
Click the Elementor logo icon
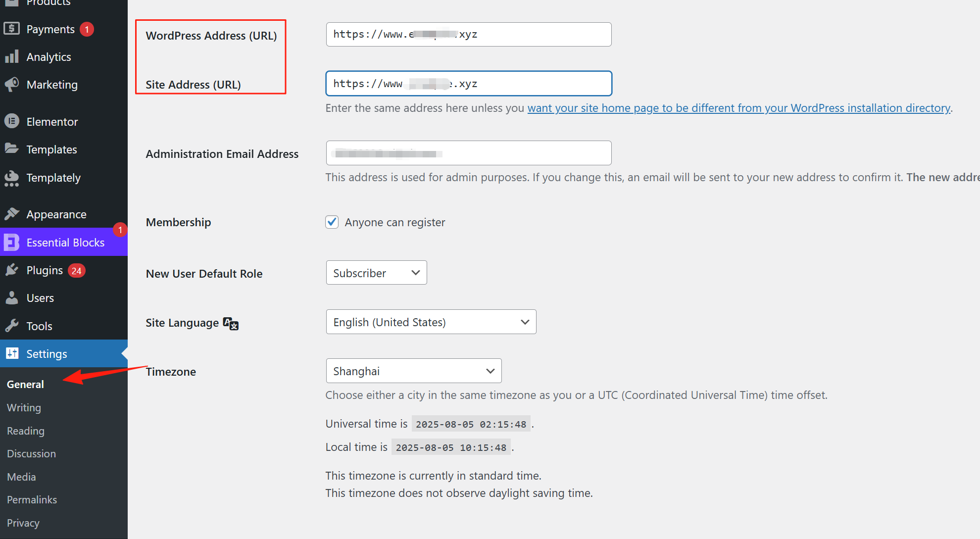(11, 121)
